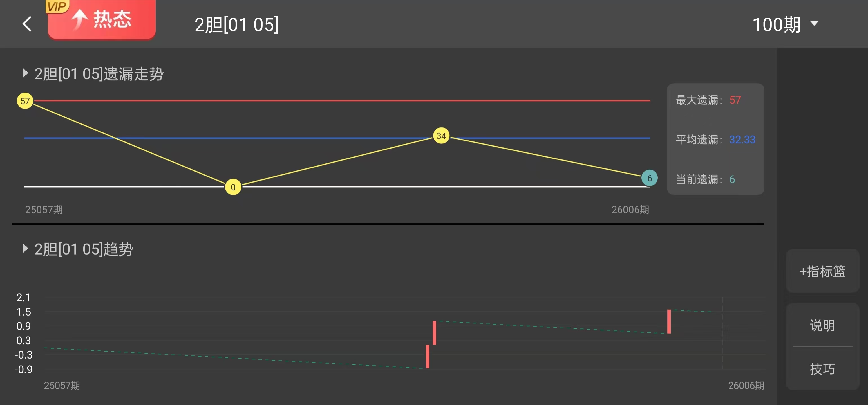This screenshot has width=868, height=405.
Task: Click the rightmost red trend bar
Action: pyautogui.click(x=669, y=321)
